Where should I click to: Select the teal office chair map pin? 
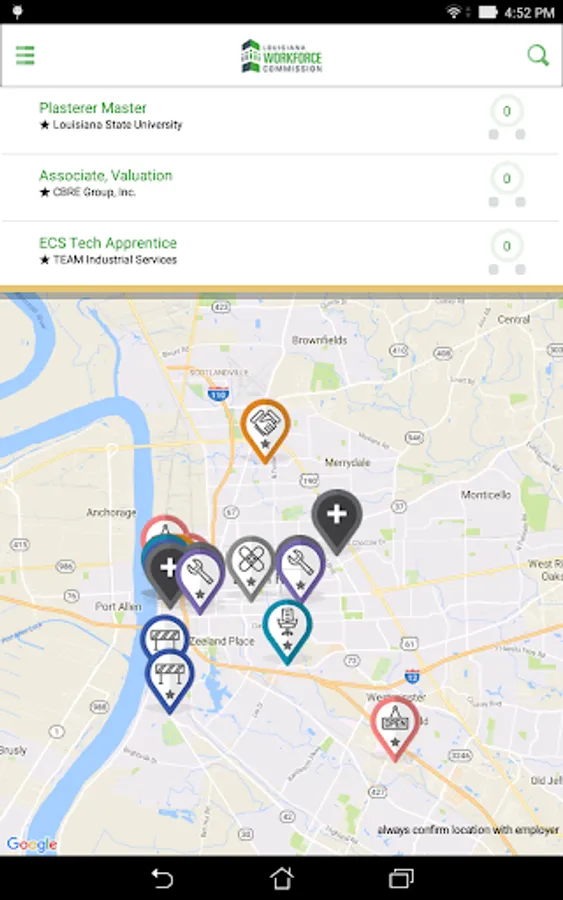click(x=288, y=630)
